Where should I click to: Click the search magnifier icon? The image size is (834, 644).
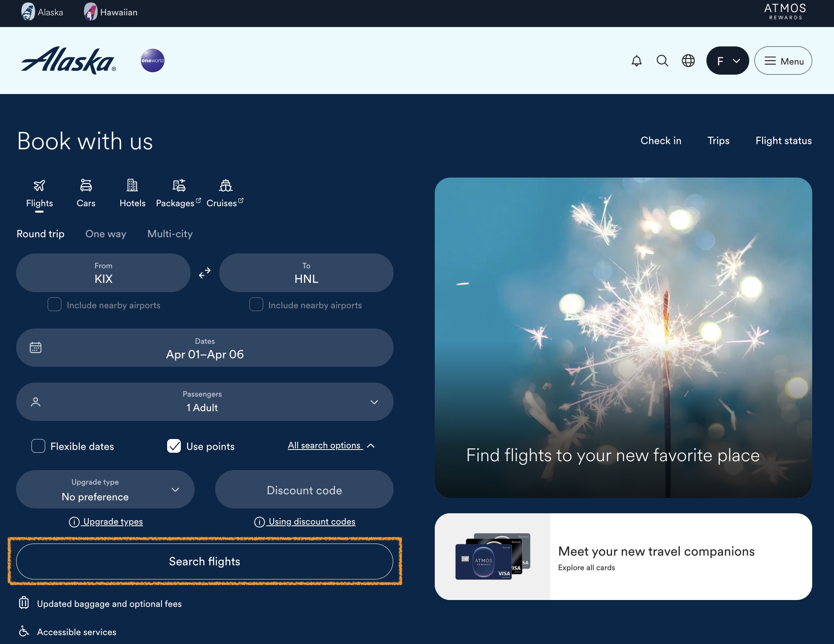click(x=662, y=61)
